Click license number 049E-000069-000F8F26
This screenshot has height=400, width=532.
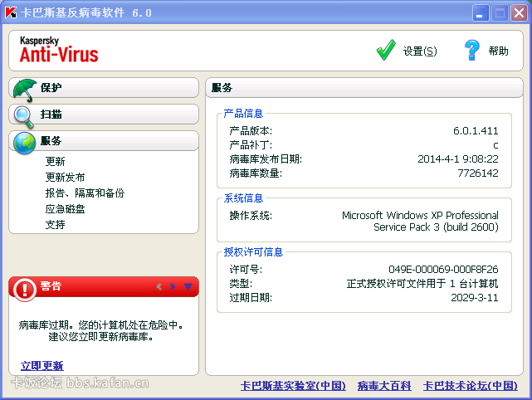pos(443,270)
